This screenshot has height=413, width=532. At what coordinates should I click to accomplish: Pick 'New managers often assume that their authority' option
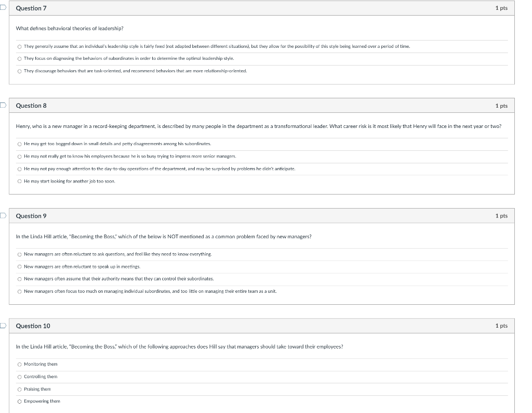point(19,279)
